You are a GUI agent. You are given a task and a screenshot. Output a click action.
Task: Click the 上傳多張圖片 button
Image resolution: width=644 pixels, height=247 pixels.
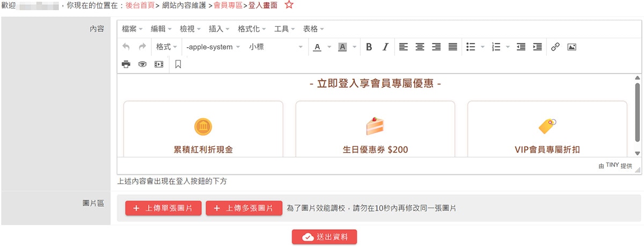244,208
